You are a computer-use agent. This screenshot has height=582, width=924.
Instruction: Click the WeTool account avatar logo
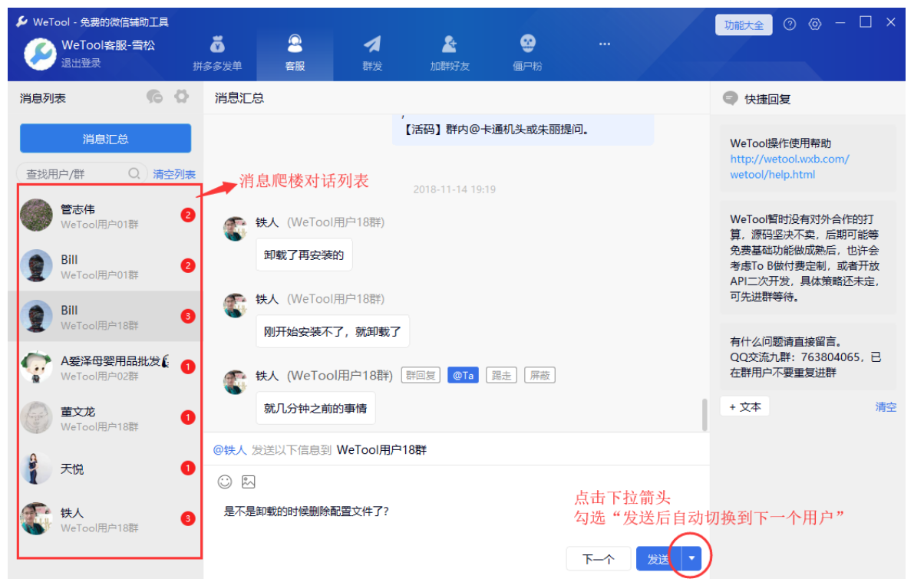[x=40, y=54]
